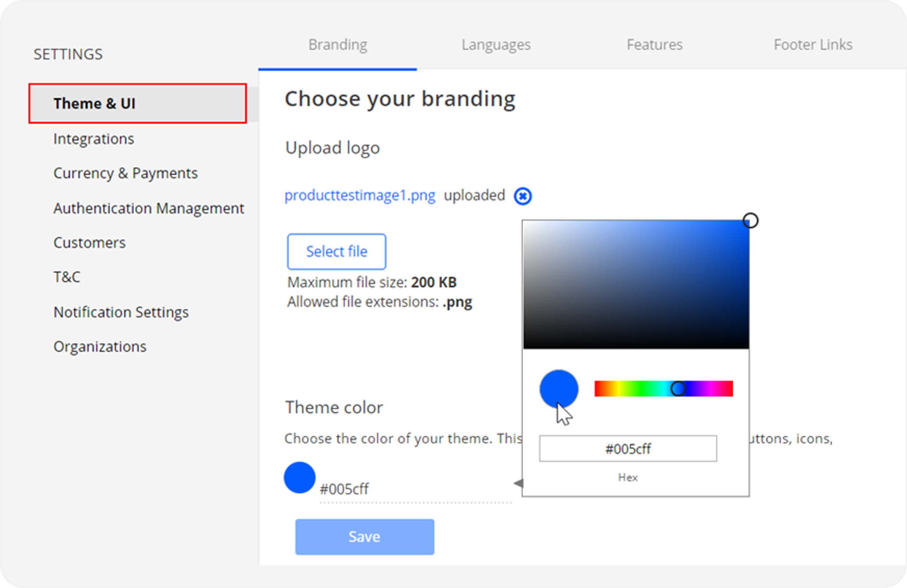The height and width of the screenshot is (588, 907).
Task: Click the Hex value input field
Action: 628,449
